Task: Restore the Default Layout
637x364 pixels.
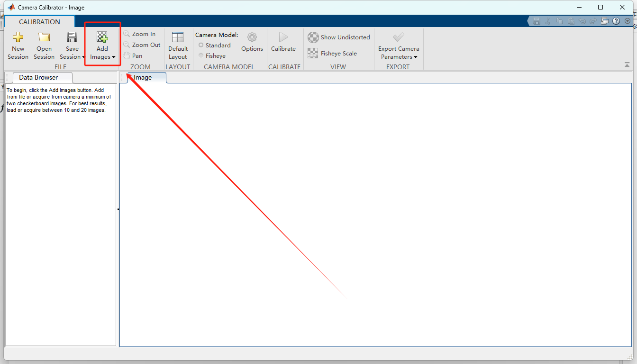Action: 178,45
